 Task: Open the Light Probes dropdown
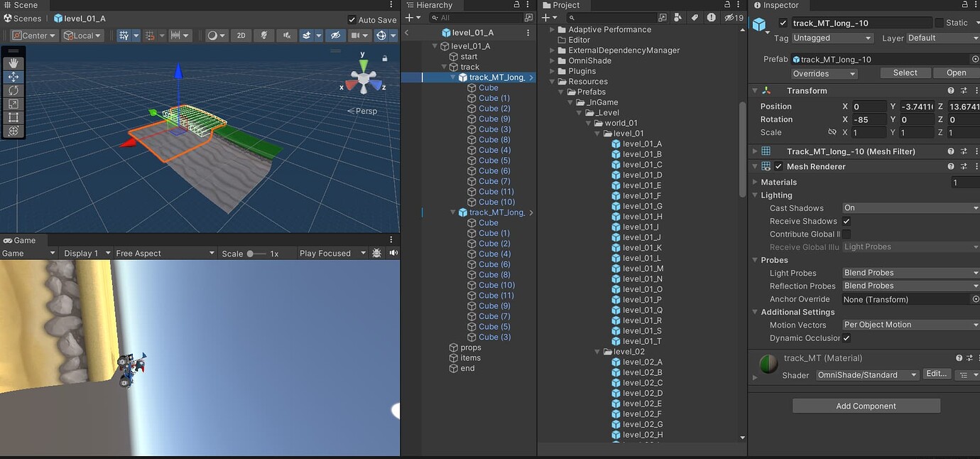(x=909, y=272)
